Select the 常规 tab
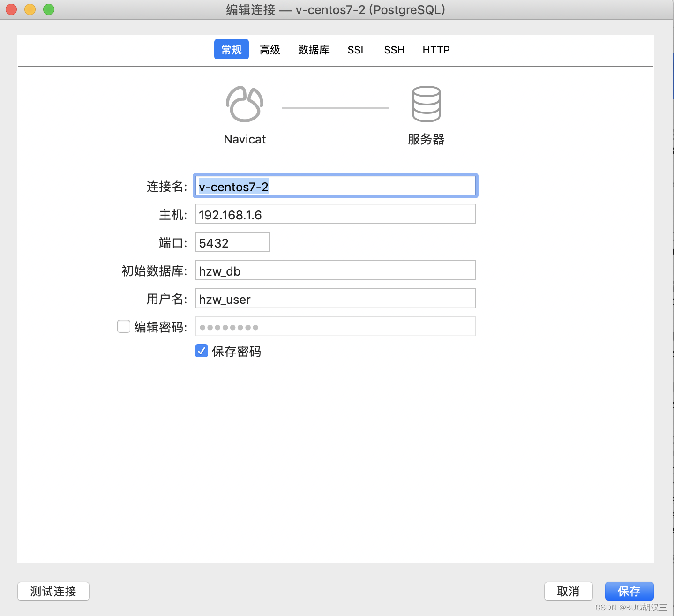Screen dimensions: 674x616 [231, 49]
